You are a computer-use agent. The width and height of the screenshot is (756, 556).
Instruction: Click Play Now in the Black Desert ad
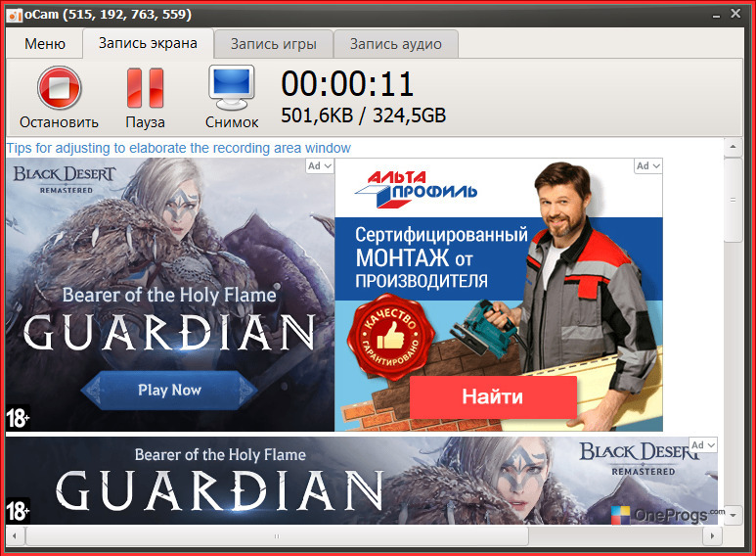(x=169, y=390)
